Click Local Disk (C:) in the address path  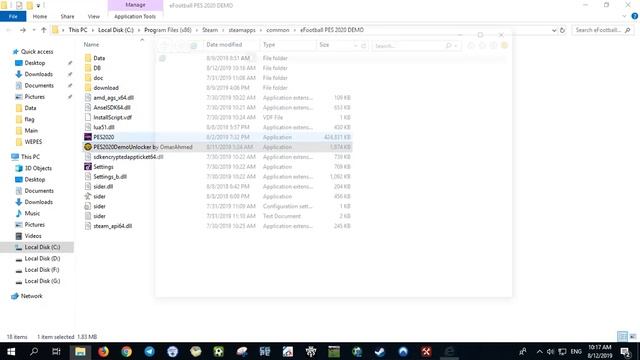pos(116,30)
